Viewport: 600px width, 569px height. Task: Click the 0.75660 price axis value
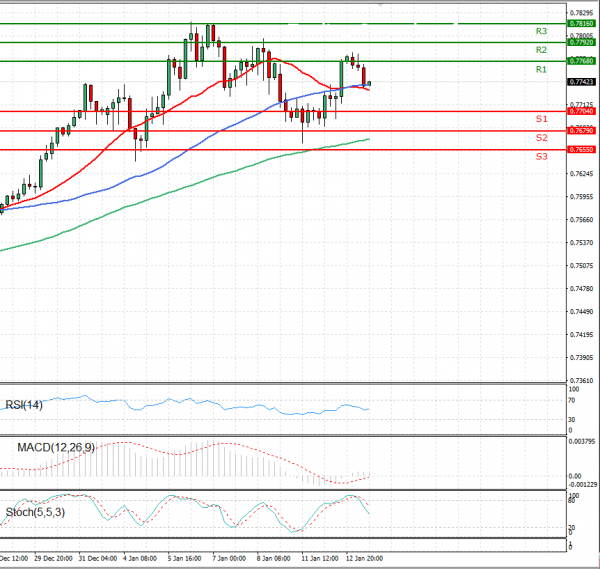coord(582,220)
